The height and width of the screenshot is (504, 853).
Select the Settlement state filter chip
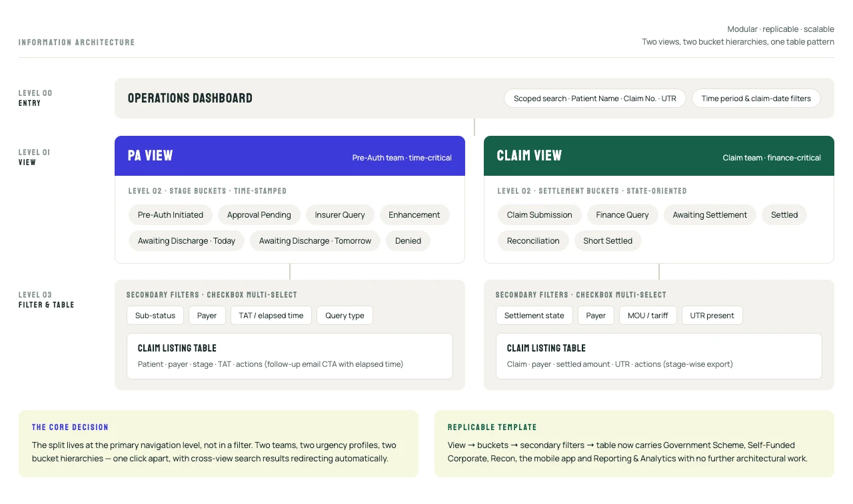[534, 316]
